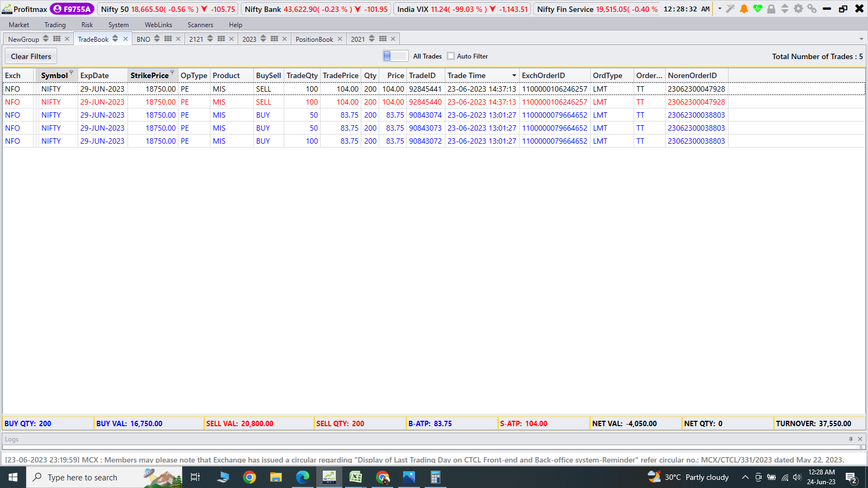868x488 pixels.
Task: Open the tab list dropdown at right of tabs
Action: pos(861,39)
